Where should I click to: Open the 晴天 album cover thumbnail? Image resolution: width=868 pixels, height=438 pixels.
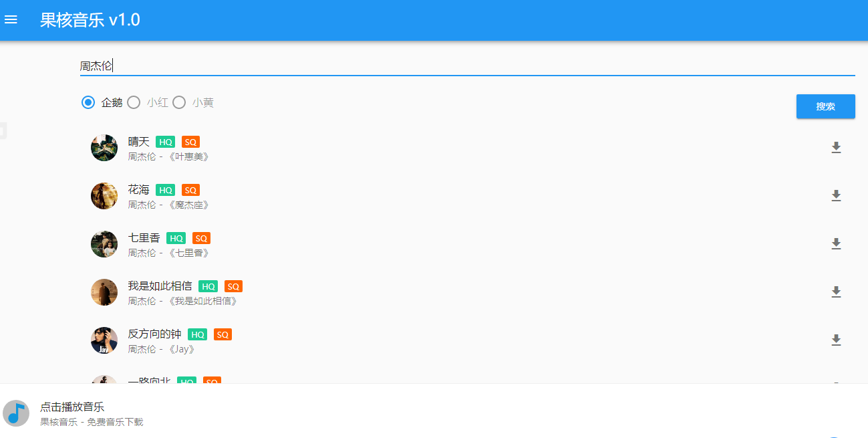(104, 148)
